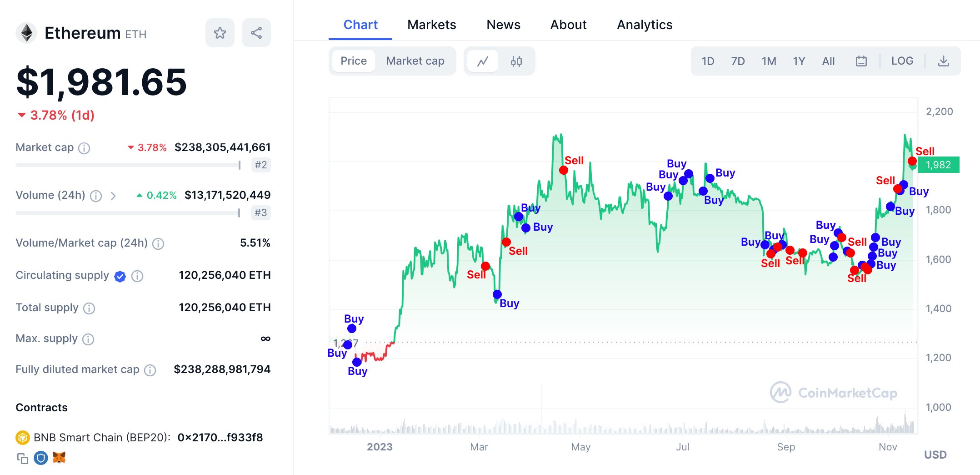Copy the BNB contract address icon
Image resolution: width=980 pixels, height=475 pixels.
tap(22, 458)
